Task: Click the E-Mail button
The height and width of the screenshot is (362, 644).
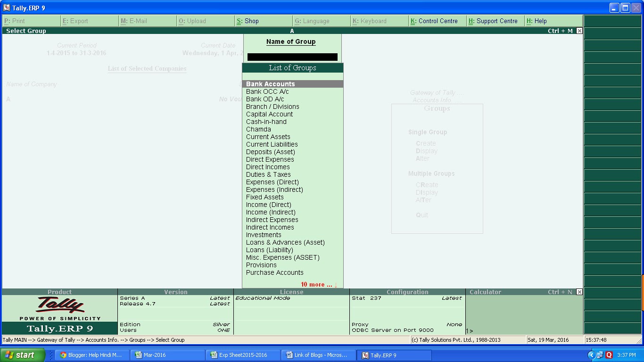Action: [x=148, y=21]
